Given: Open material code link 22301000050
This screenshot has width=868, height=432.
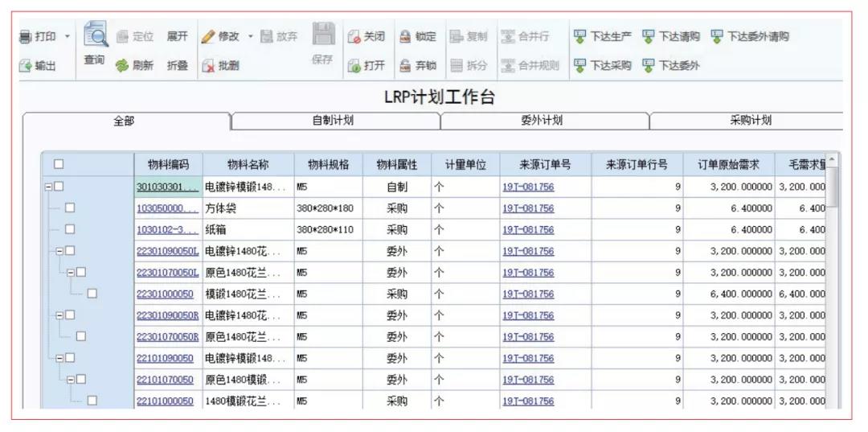Looking at the screenshot, I should click(x=165, y=294).
